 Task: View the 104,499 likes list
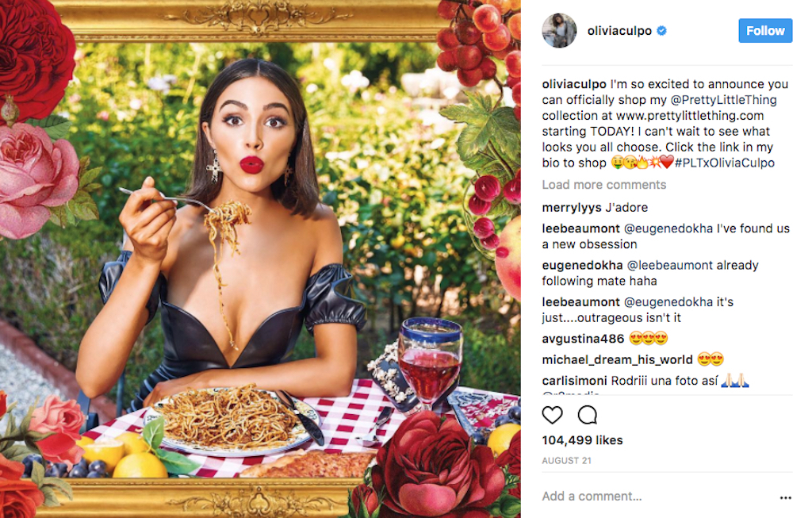(x=582, y=440)
